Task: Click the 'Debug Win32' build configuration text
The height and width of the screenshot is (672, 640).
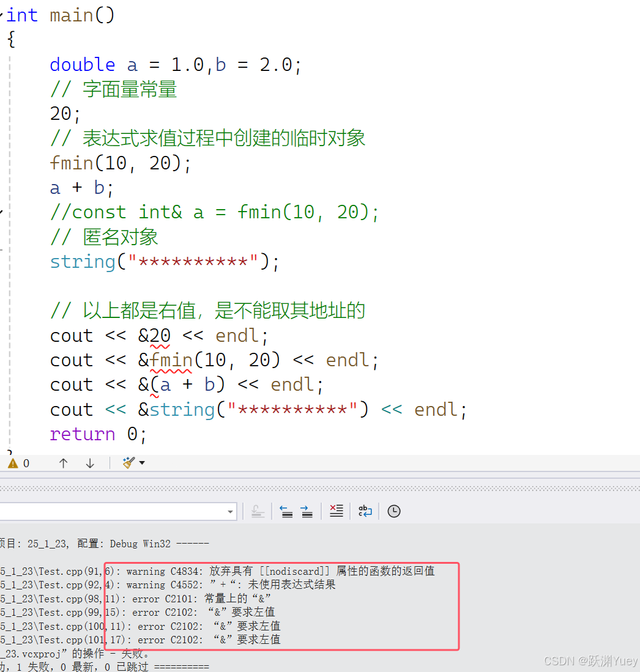Action: (140, 544)
